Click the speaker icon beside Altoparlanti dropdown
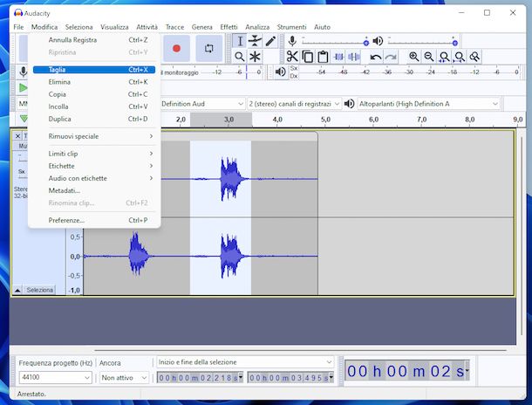 pos(349,104)
